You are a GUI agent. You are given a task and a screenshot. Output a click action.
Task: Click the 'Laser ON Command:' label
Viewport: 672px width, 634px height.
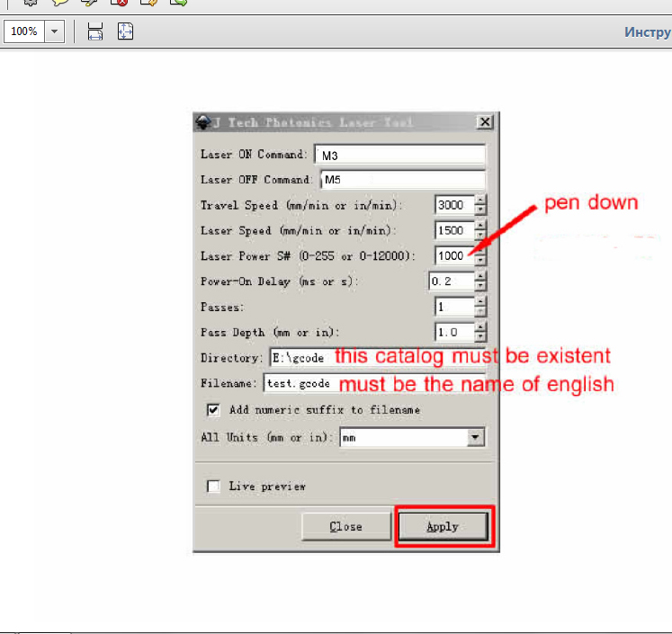coord(254,155)
